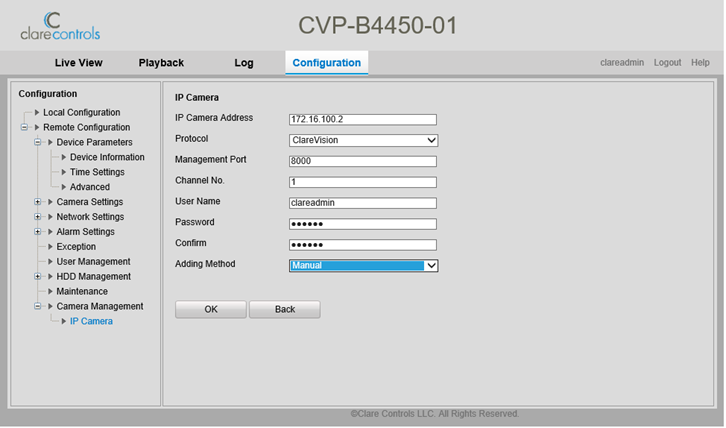This screenshot has width=726, height=428.
Task: Open the Advanced device settings
Action: pyautogui.click(x=90, y=187)
